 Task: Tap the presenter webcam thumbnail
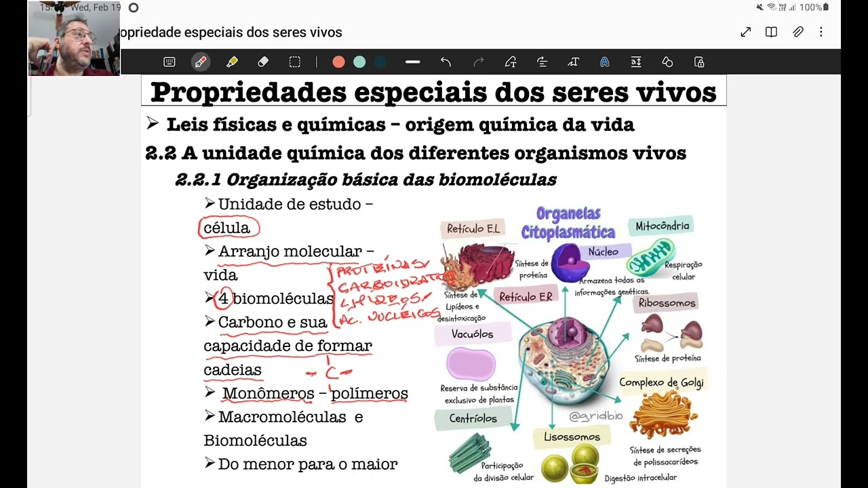point(74,38)
